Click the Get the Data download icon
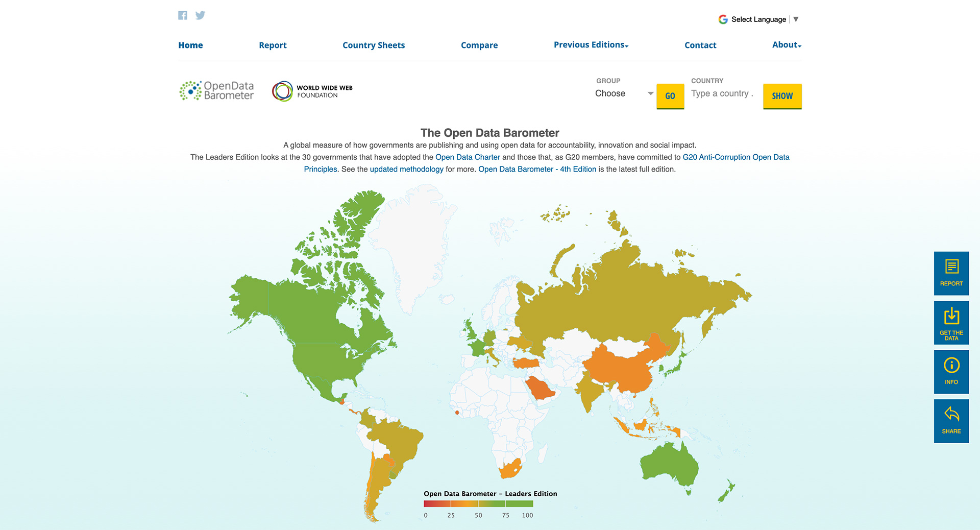 [951, 323]
